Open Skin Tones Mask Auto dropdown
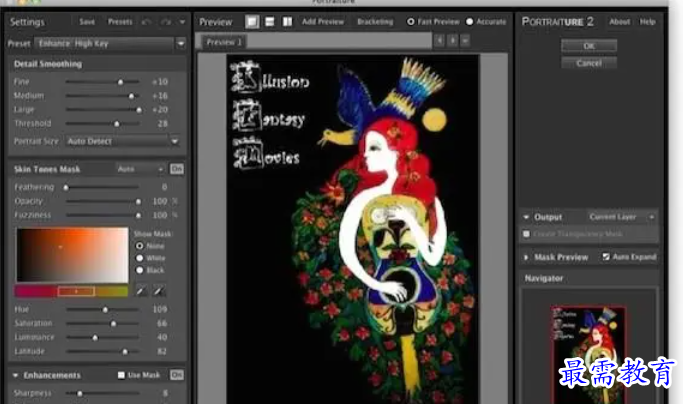Viewport: 683px width, 404px height. pyautogui.click(x=140, y=169)
